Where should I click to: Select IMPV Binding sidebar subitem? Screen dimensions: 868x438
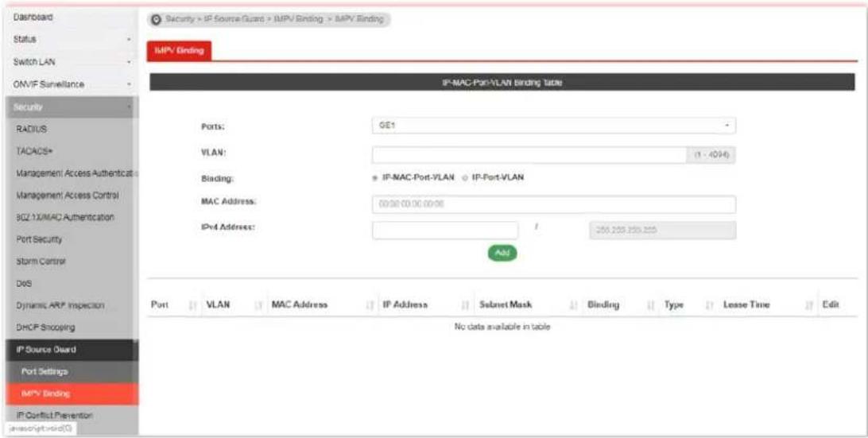coord(72,393)
